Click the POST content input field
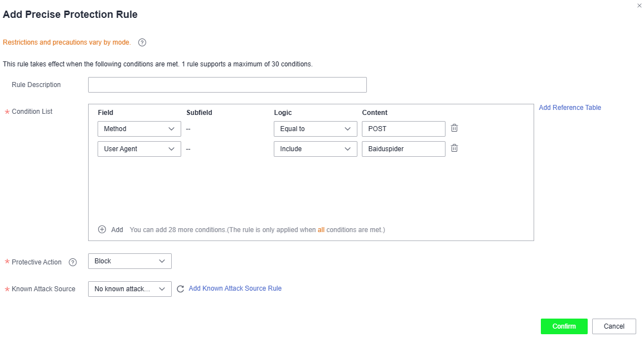Image resolution: width=644 pixels, height=337 pixels. [x=403, y=129]
